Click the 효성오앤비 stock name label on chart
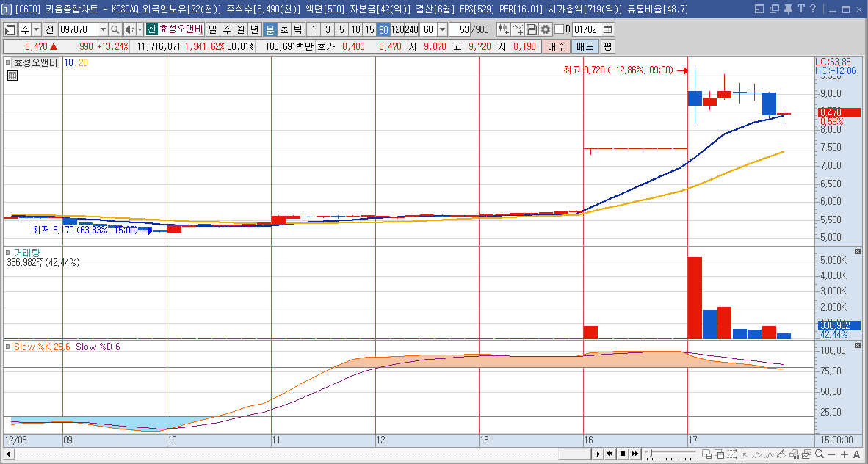 35,62
